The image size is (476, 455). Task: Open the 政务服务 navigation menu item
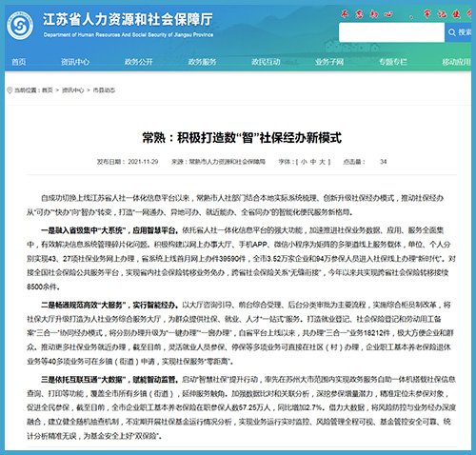[202, 62]
